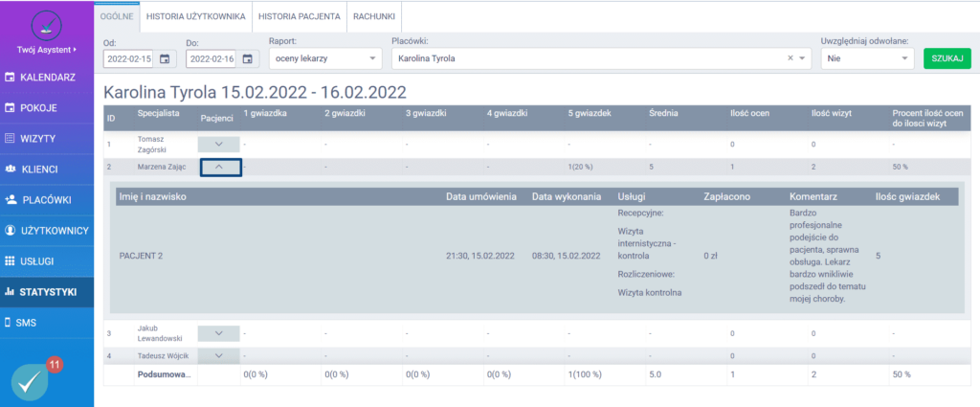Expand the Placówki dropdown arrow
980x407 pixels.
[804, 59]
